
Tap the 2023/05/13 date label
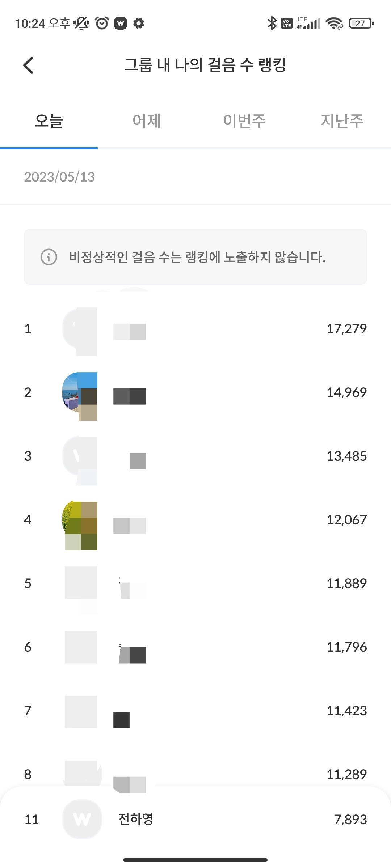[x=59, y=177]
